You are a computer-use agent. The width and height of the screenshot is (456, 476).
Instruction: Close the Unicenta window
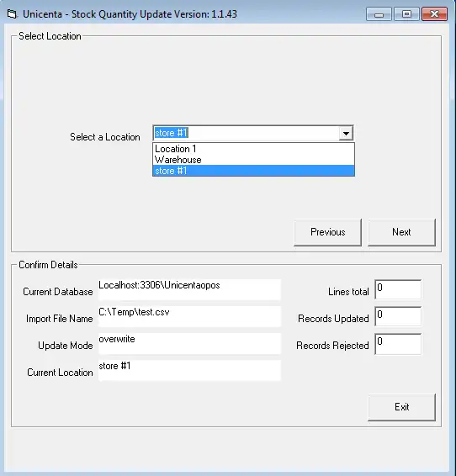[x=434, y=14]
